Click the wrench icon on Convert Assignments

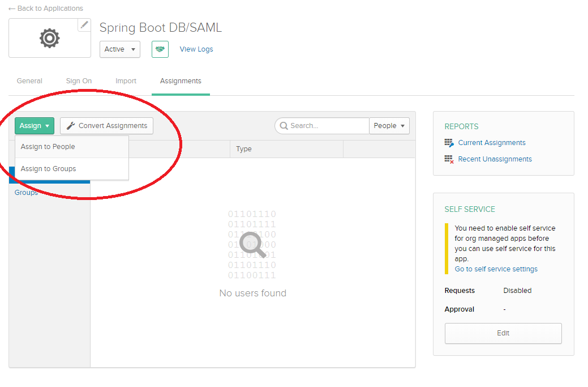[x=71, y=126]
